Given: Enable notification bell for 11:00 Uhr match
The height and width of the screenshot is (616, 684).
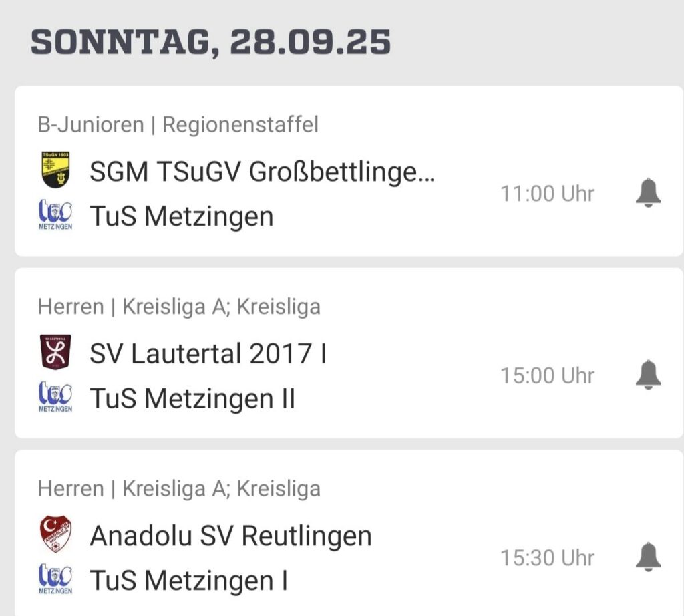Looking at the screenshot, I should (x=647, y=194).
